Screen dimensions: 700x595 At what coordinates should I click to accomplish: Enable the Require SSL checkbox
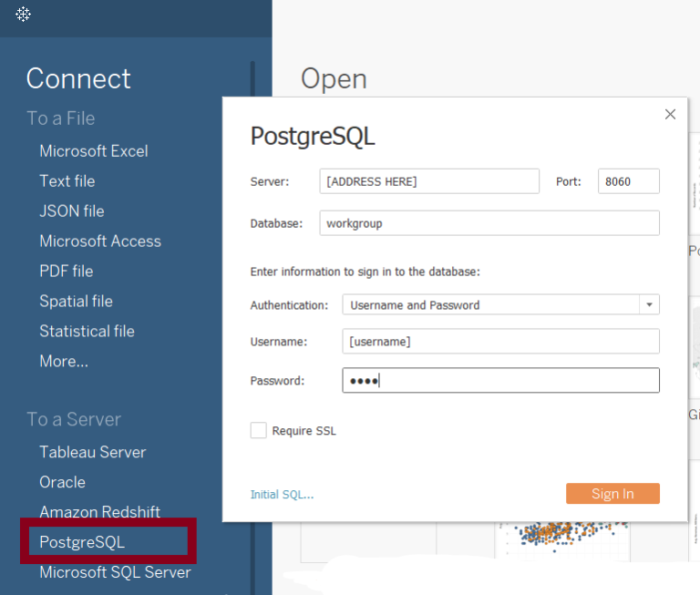tap(259, 431)
